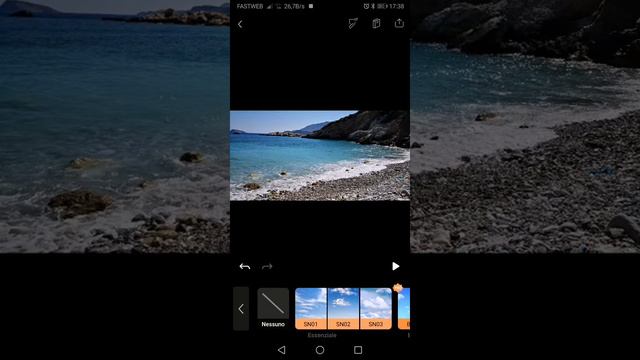640x360 pixels.
Task: Tap the beach photo preview
Action: pyautogui.click(x=320, y=156)
